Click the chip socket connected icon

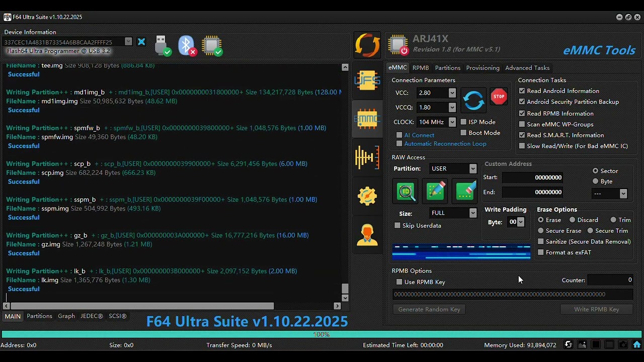click(x=212, y=45)
